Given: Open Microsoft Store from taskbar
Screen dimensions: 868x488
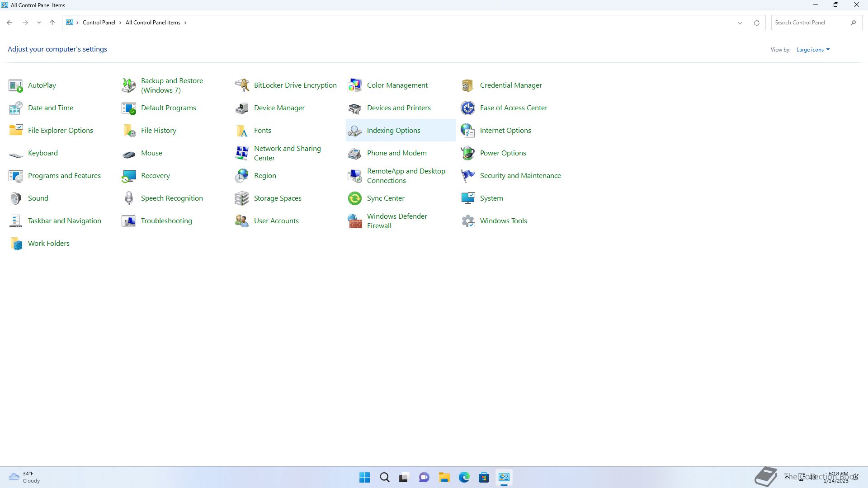Looking at the screenshot, I should 484,478.
